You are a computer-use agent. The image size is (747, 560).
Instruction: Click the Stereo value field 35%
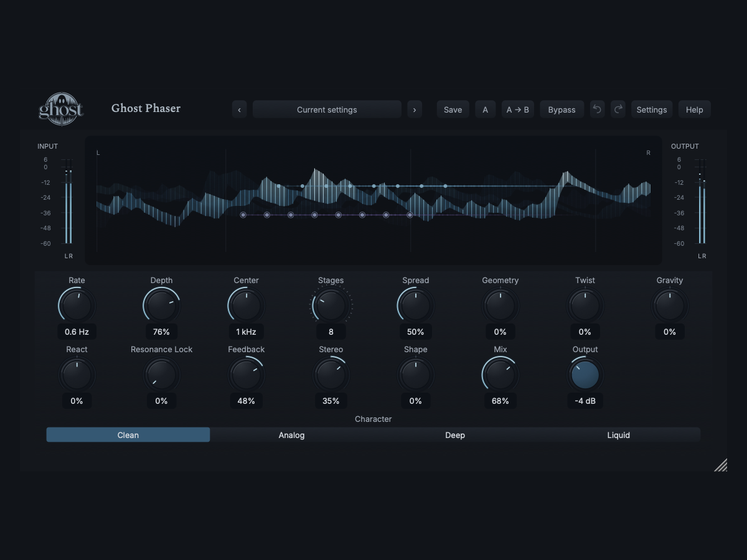[331, 401]
